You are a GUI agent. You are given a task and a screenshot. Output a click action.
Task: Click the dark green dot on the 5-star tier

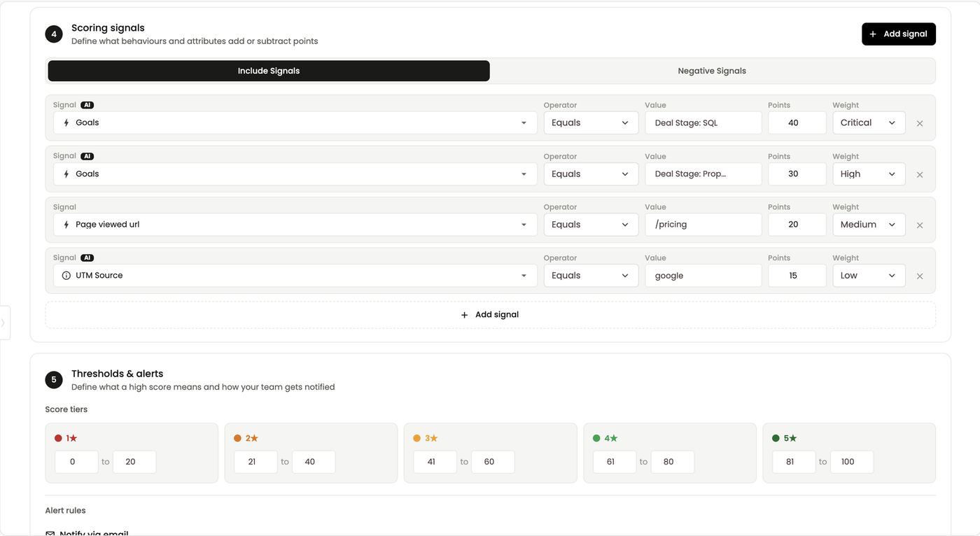click(x=776, y=438)
